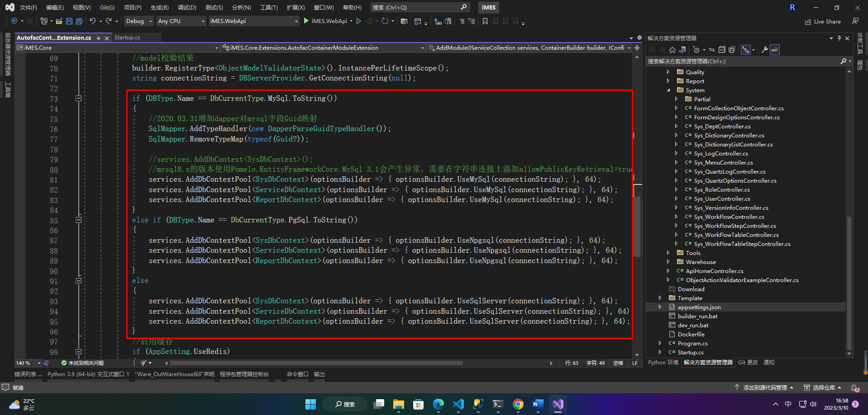Toggle Preview Selected Items in Solution Explorer
Viewport: 868px width, 415px height.
click(x=775, y=50)
